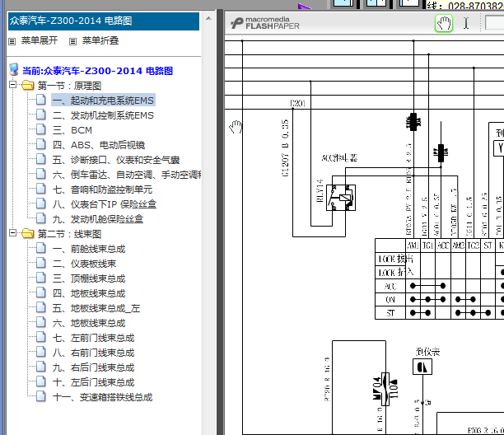Click the RLY14 ACC relay symbol
This screenshot has width=504, height=435.
coord(341,198)
